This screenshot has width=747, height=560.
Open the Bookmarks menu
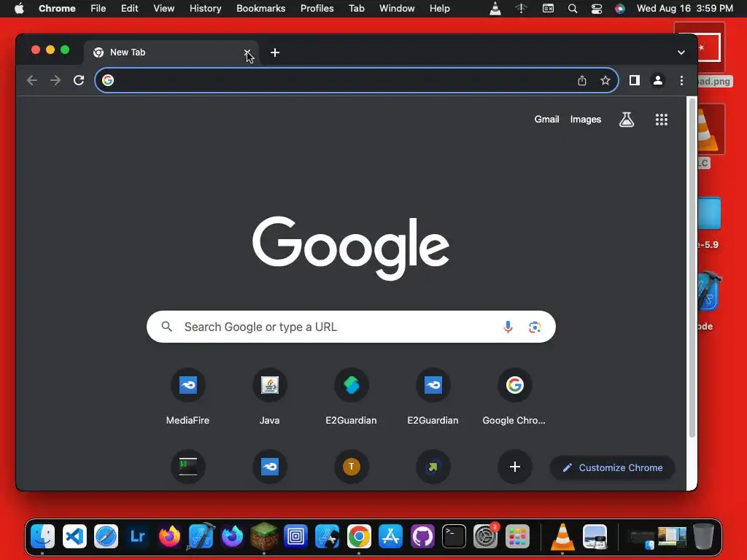pos(260,9)
